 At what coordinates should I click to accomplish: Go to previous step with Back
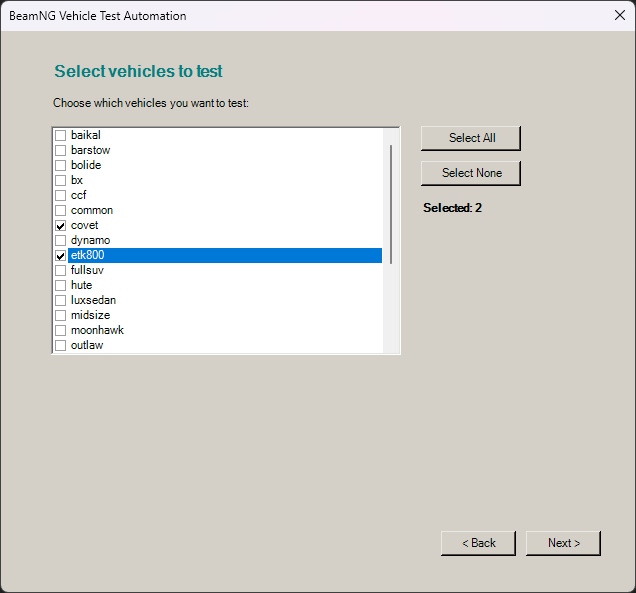pyautogui.click(x=479, y=543)
